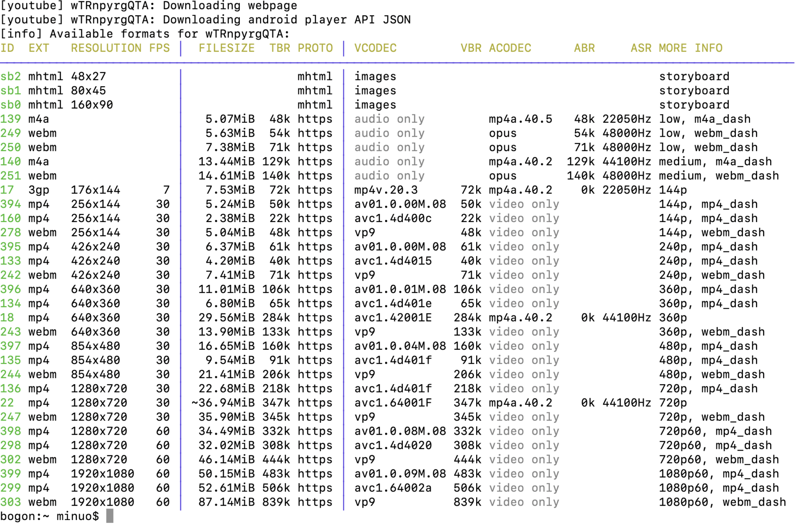Screen dimensions: 812x525
Task: Click '1080p60, webm_dash' text in last row
Action: tap(722, 502)
